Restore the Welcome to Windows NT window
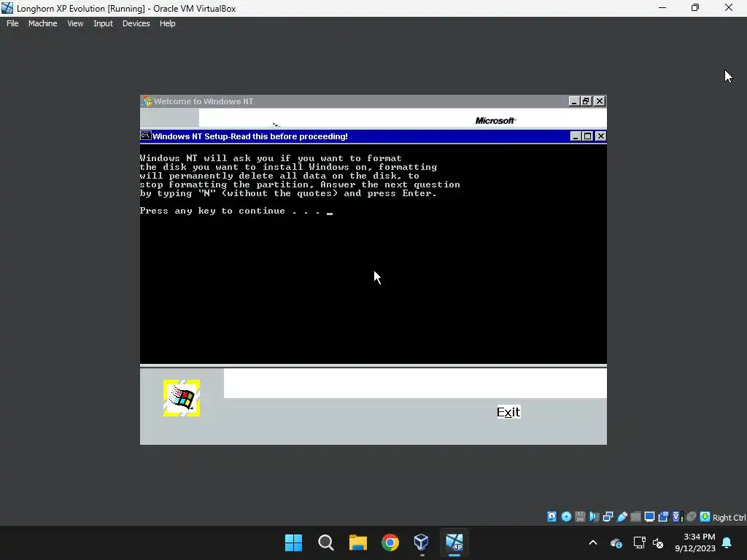This screenshot has width=747, height=560. pyautogui.click(x=586, y=101)
